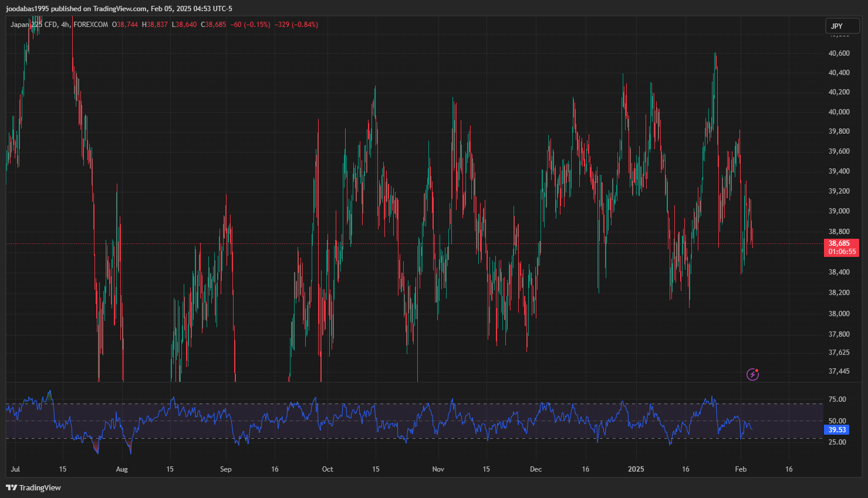This screenshot has width=868, height=498.
Task: Click the Japan 225 CFD symbol title
Action: coord(34,25)
